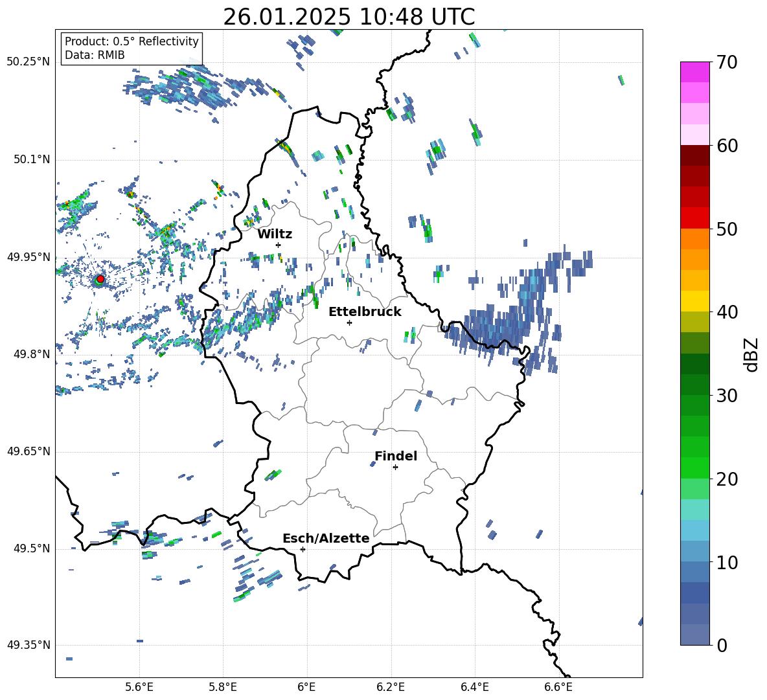The height and width of the screenshot is (700, 767).
Task: Click the Esch/Alzette city label
Action: click(x=326, y=538)
